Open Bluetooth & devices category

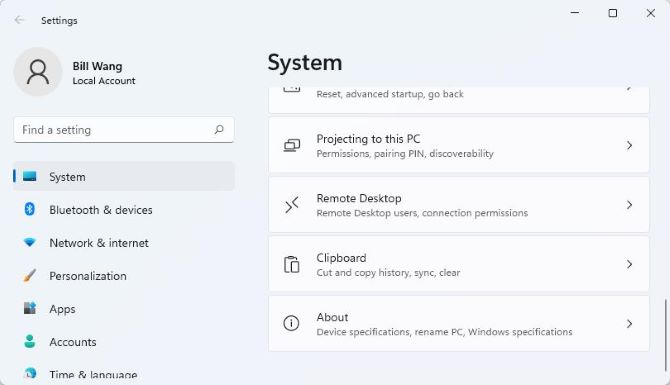pyautogui.click(x=124, y=209)
